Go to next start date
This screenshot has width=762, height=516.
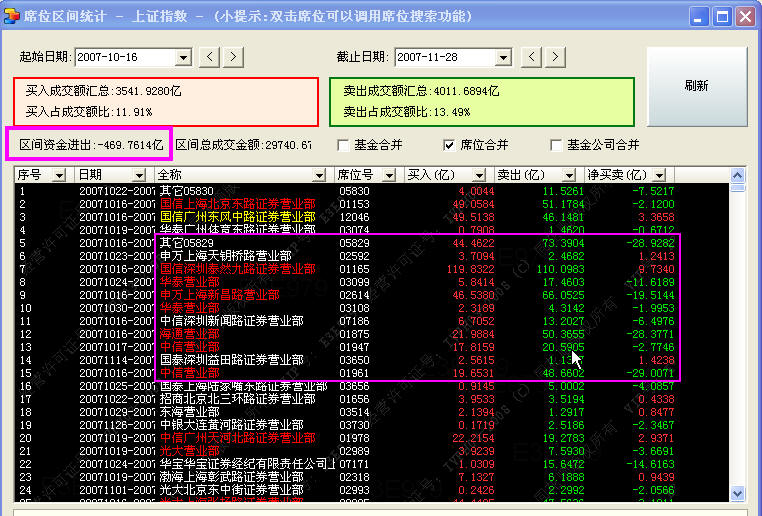coord(232,57)
